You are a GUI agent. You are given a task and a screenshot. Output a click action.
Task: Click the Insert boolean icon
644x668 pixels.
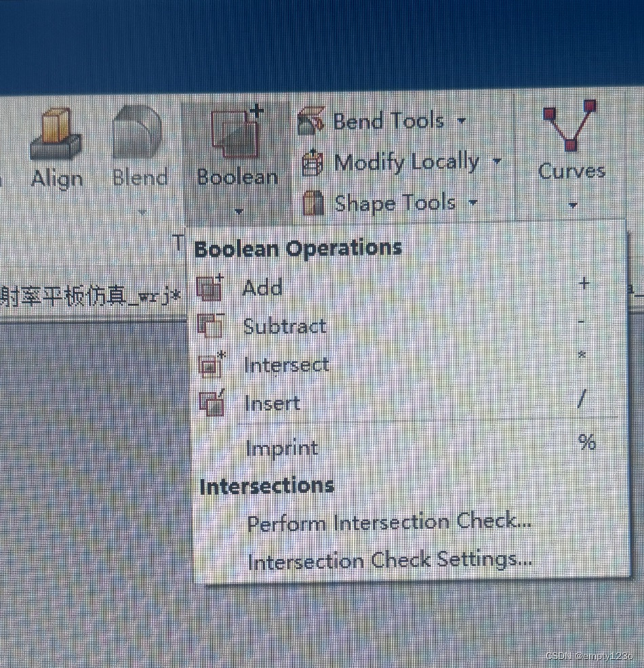point(212,402)
